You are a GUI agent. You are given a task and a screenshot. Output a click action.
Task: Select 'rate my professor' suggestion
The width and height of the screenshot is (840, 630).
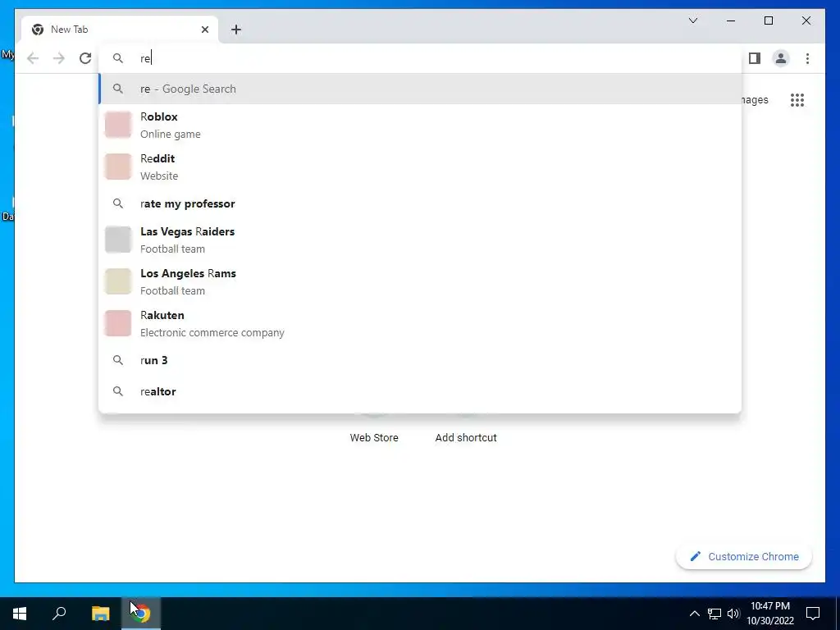pyautogui.click(x=421, y=203)
